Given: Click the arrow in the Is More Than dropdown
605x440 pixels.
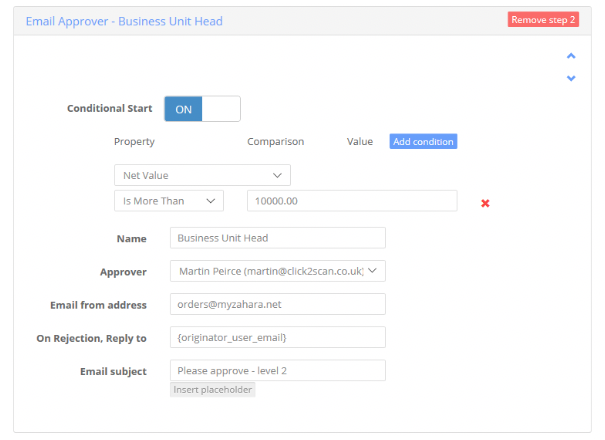Looking at the screenshot, I should point(210,201).
